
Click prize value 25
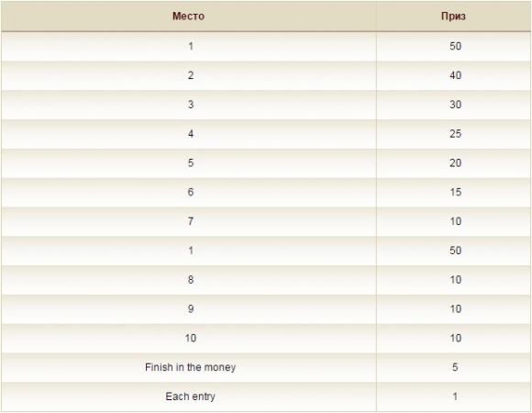455,134
